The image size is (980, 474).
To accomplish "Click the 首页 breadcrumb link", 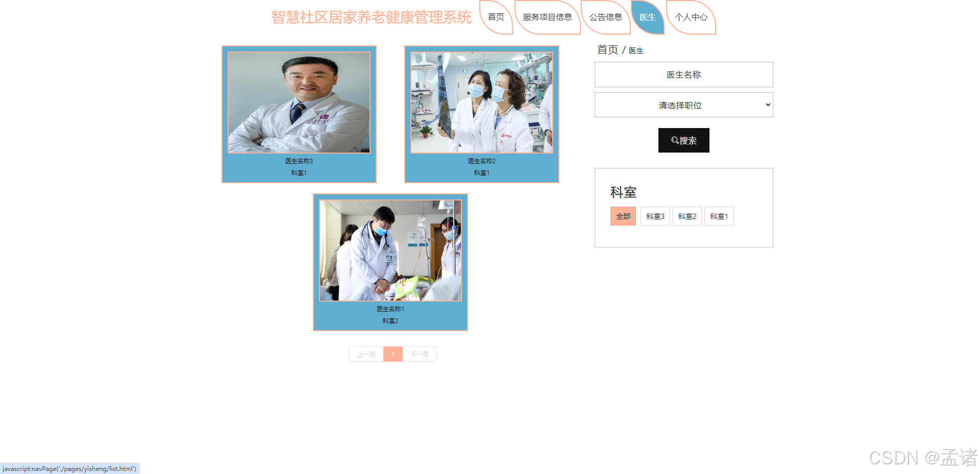I will click(x=607, y=49).
